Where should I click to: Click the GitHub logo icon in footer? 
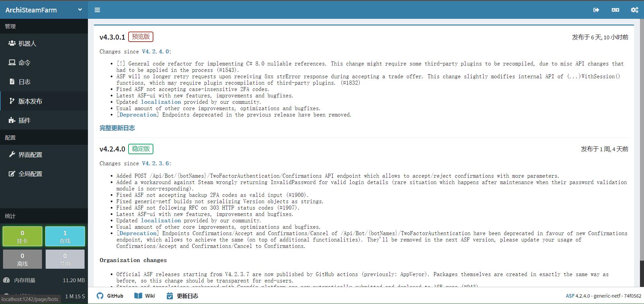100,296
